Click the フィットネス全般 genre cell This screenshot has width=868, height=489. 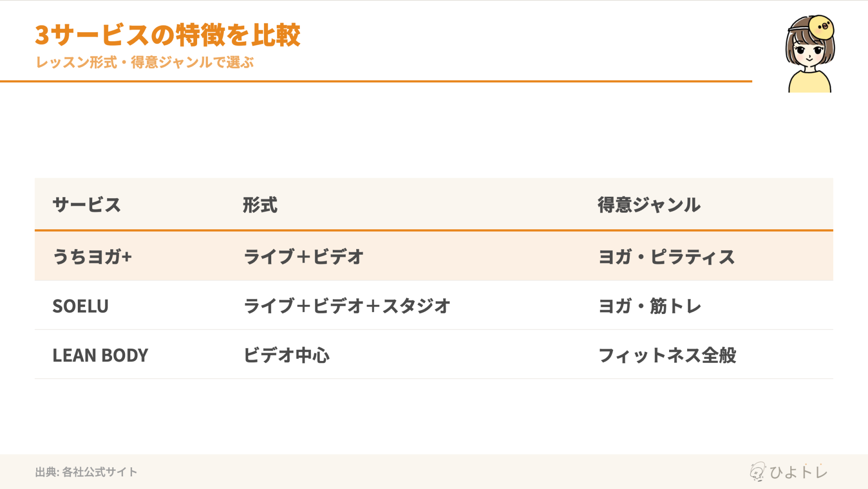click(667, 355)
